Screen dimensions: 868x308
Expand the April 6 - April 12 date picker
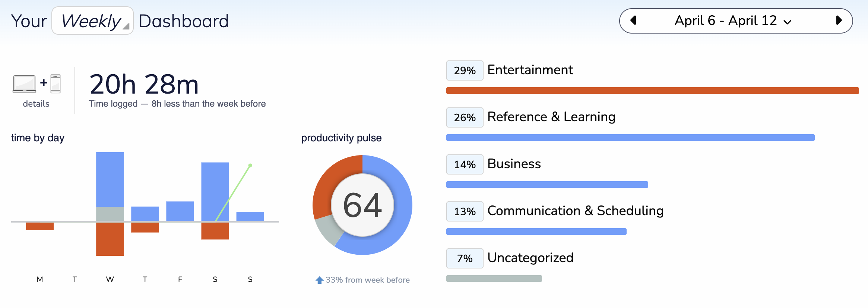click(x=733, y=21)
